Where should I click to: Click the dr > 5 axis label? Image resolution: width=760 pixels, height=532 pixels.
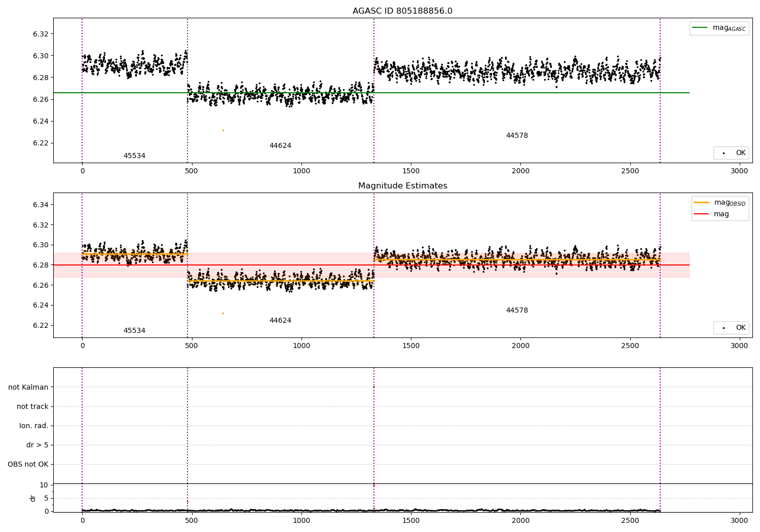point(37,445)
